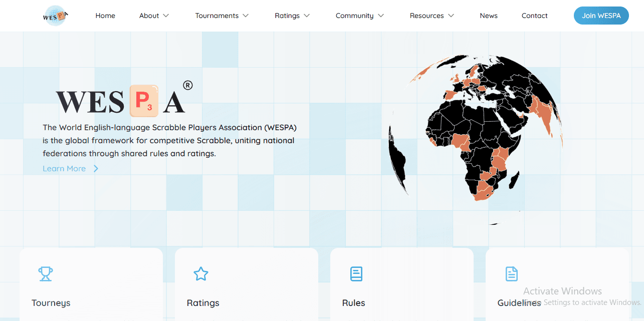Click the arrow next to Learn More
Image resolution: width=644 pixels, height=321 pixels.
coord(96,169)
